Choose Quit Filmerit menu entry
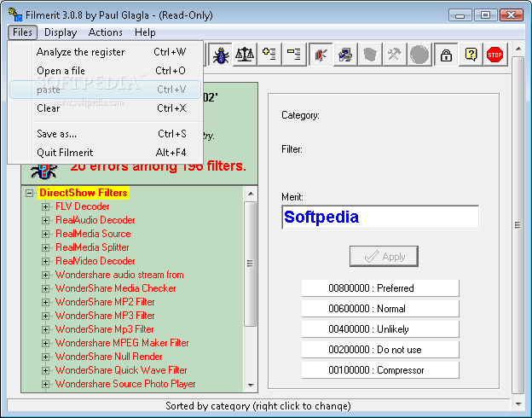 point(105,153)
